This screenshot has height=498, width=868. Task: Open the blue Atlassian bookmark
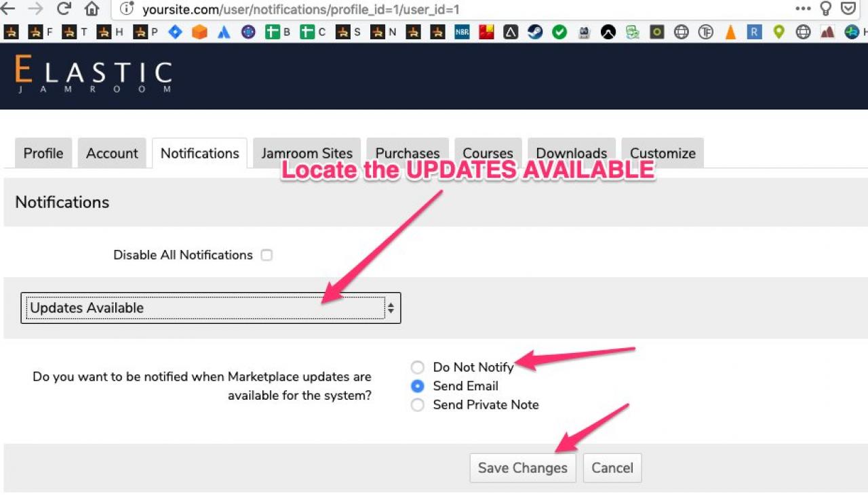click(x=224, y=32)
